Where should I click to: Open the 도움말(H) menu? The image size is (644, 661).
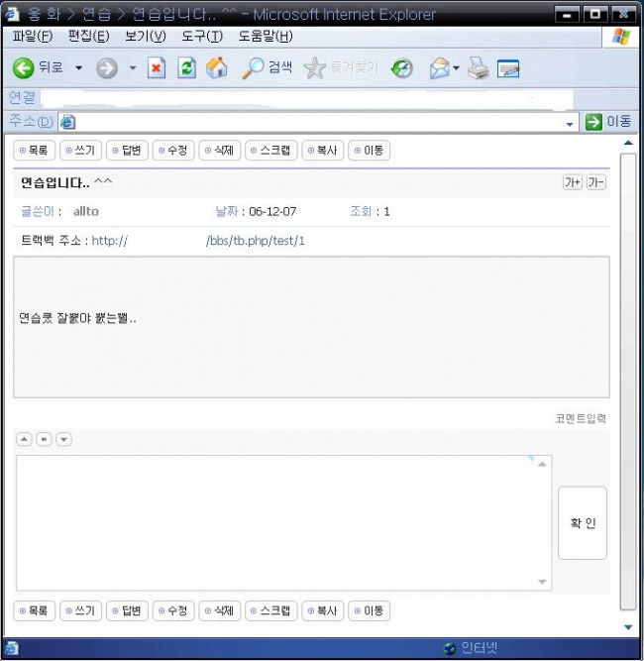[x=266, y=37]
